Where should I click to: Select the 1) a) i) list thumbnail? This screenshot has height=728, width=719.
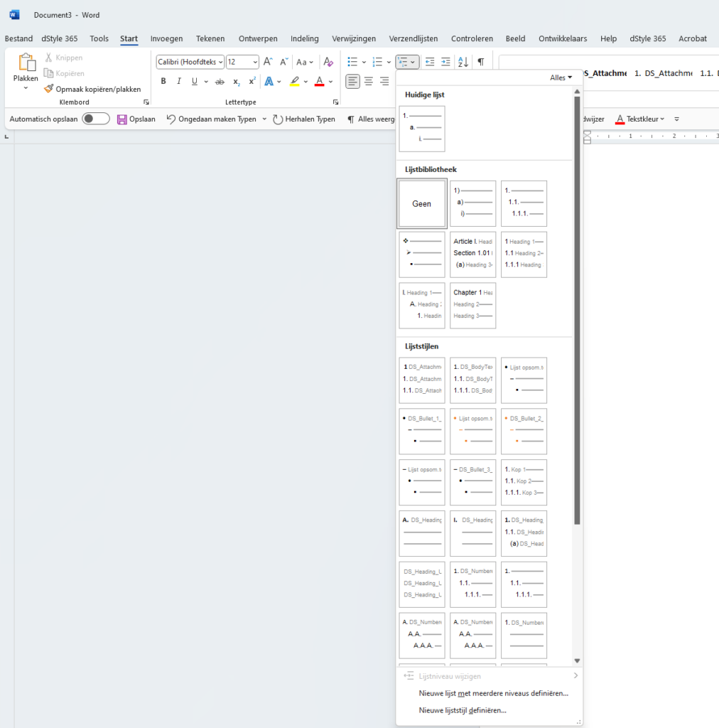pyautogui.click(x=472, y=204)
